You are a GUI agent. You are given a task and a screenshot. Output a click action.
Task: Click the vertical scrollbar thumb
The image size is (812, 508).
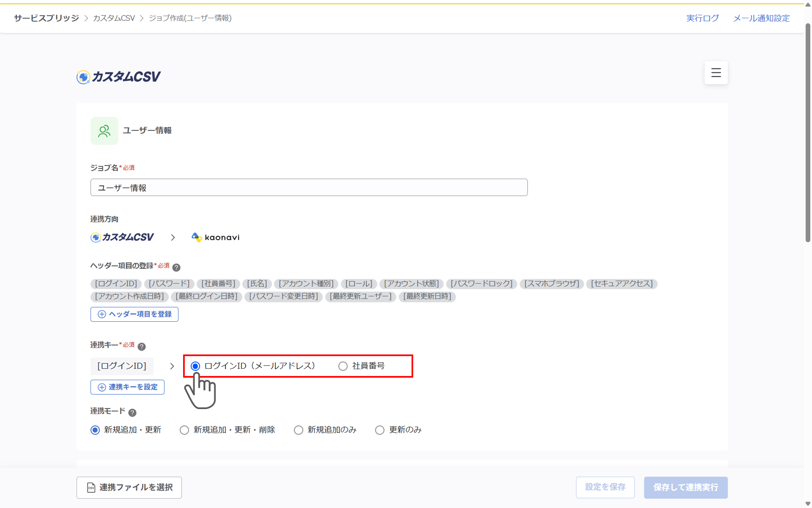coord(808,133)
